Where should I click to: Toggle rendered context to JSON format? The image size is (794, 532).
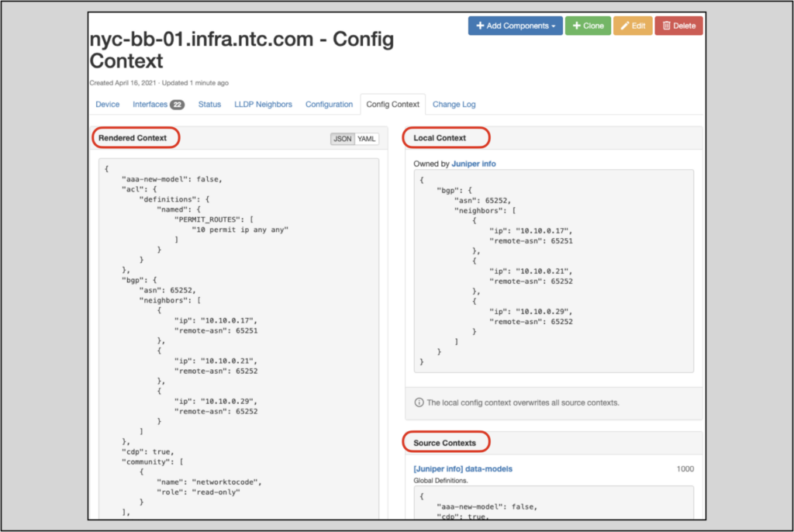[342, 139]
